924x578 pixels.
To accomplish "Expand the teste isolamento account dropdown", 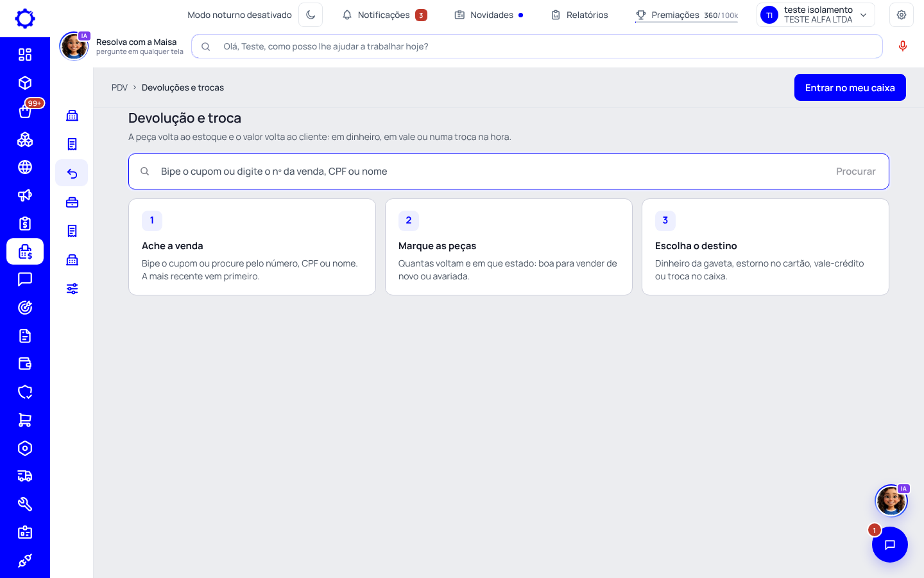I will tap(816, 15).
